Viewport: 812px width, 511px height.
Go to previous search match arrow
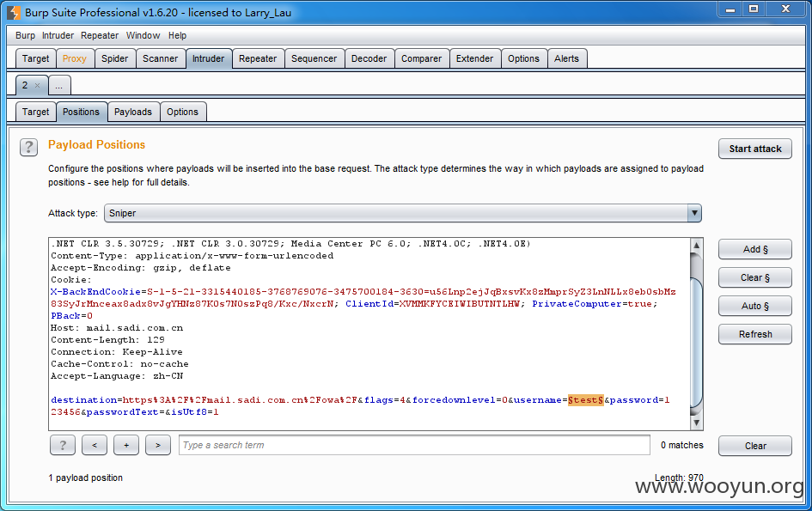point(95,445)
